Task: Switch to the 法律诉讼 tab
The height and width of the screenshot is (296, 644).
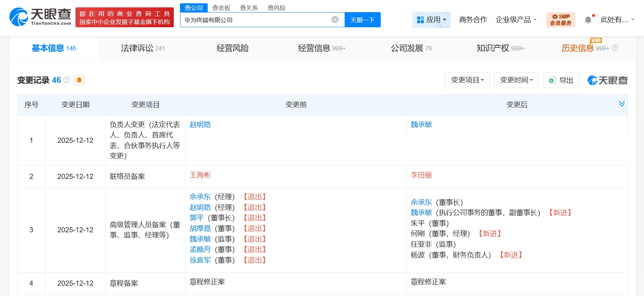Action: tap(143, 48)
